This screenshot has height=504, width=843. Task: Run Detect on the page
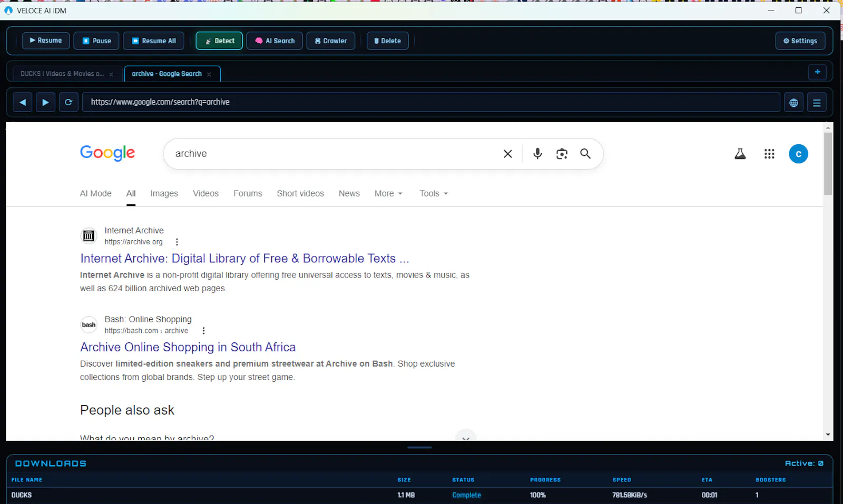pyautogui.click(x=219, y=41)
